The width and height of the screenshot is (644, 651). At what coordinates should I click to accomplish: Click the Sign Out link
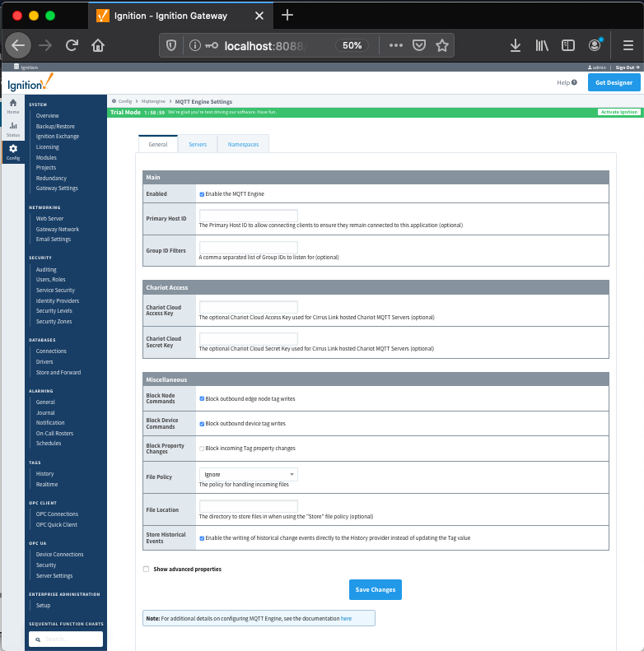628,67
